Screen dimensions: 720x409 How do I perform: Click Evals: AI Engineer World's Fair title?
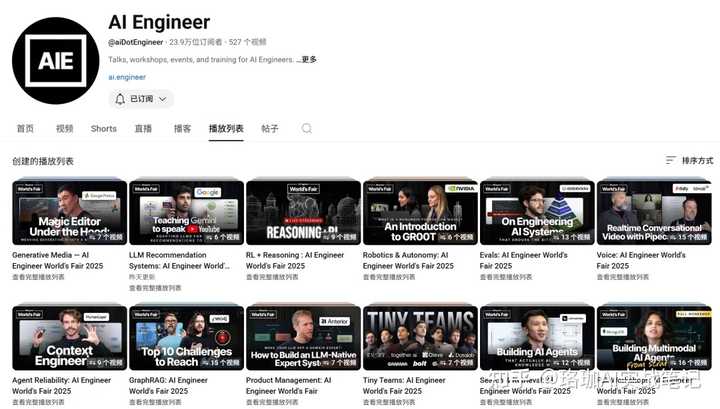tap(523, 260)
